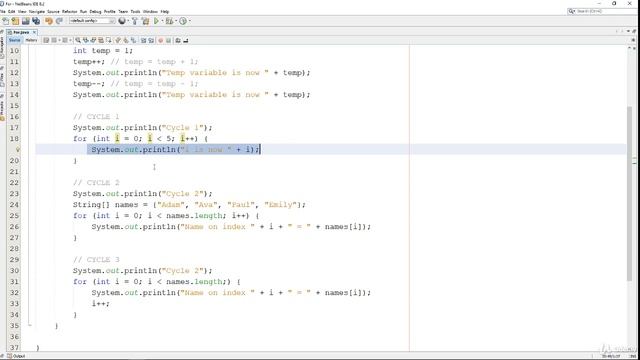Expand the Run project dropdown arrow
This screenshot has width=640, height=360.
point(162,21)
